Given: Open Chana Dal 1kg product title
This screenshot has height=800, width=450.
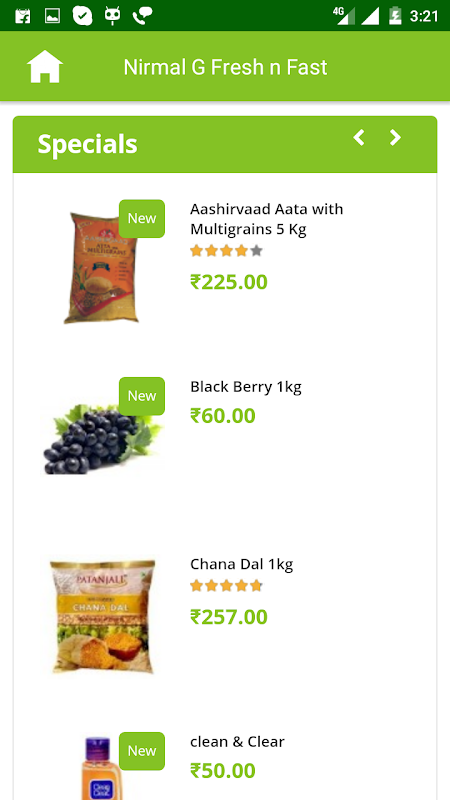Looking at the screenshot, I should [242, 564].
